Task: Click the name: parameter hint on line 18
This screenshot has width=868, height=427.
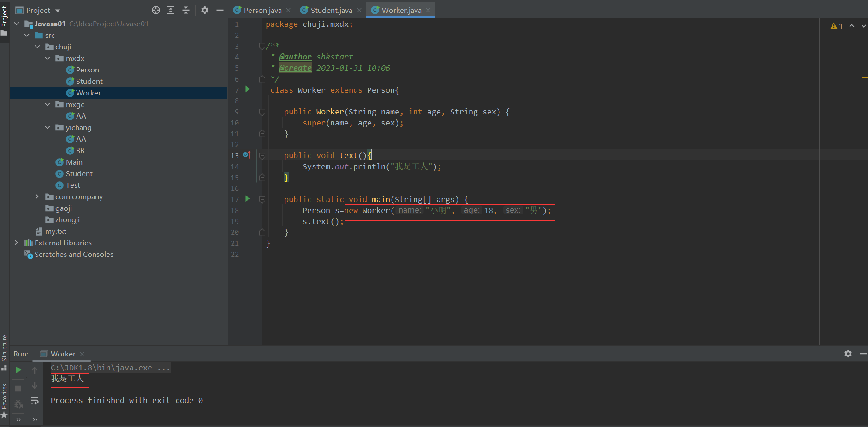Action: click(x=410, y=210)
